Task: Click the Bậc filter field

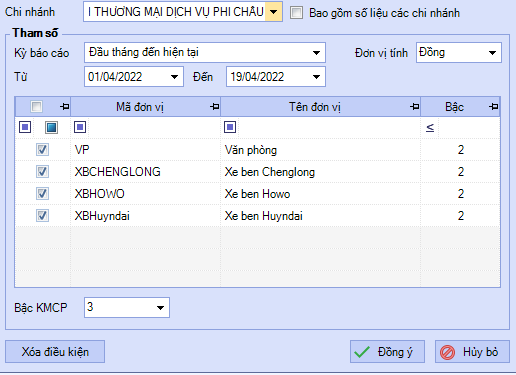Action: [469, 127]
